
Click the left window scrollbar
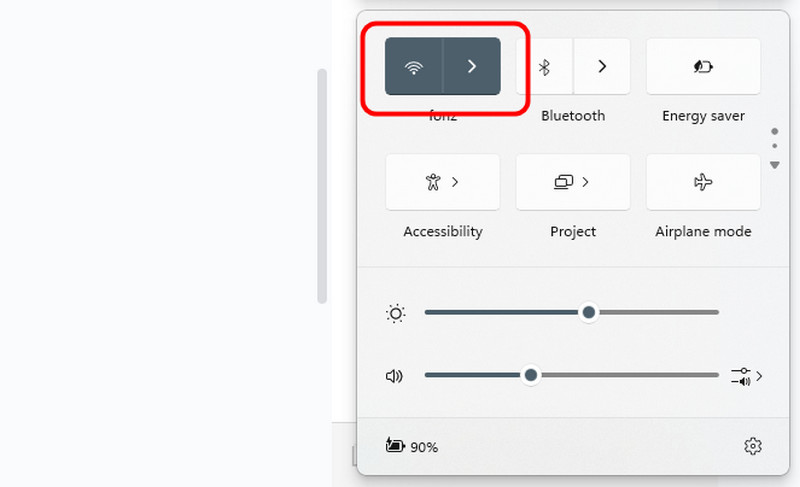point(322,185)
